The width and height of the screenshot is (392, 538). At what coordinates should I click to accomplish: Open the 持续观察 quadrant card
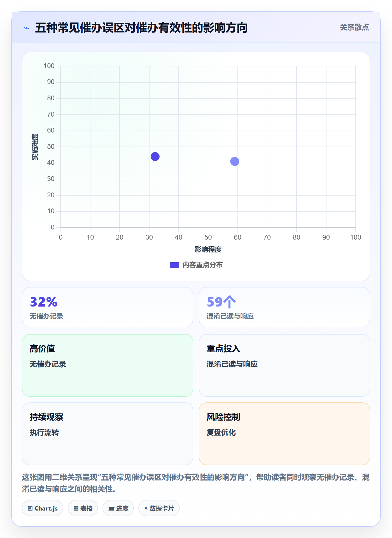click(108, 434)
